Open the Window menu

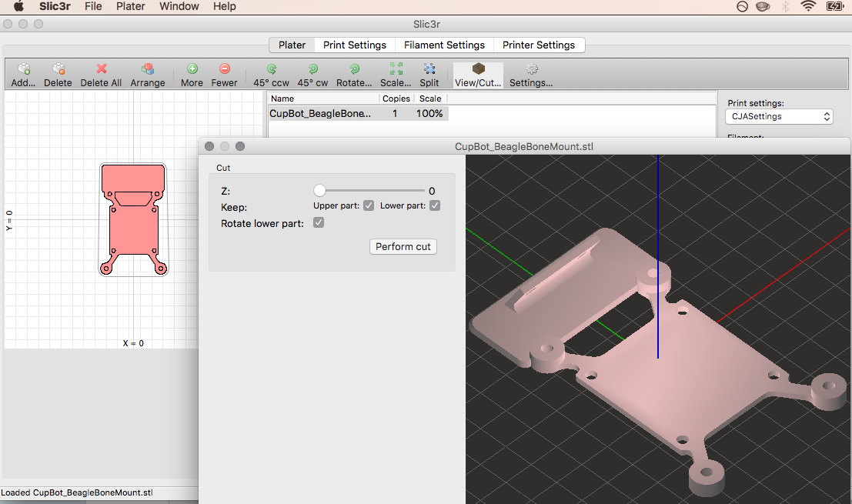pos(179,6)
